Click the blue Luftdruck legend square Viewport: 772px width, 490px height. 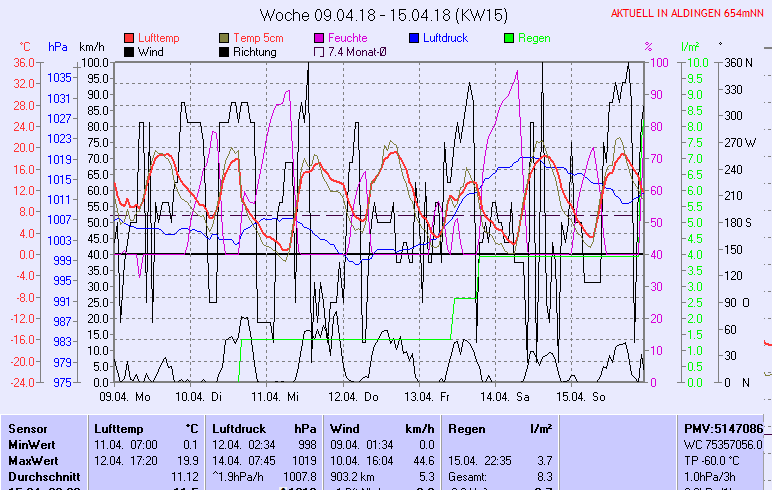coord(415,38)
